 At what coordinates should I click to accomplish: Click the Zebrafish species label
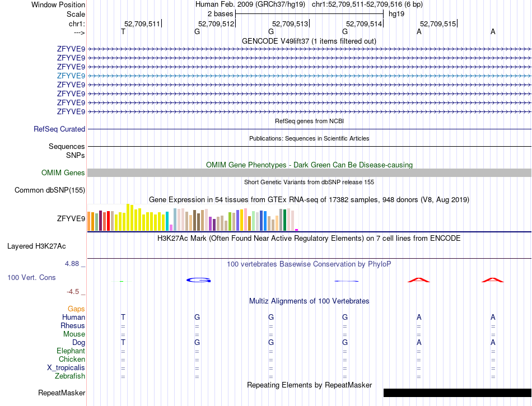click(x=70, y=376)
